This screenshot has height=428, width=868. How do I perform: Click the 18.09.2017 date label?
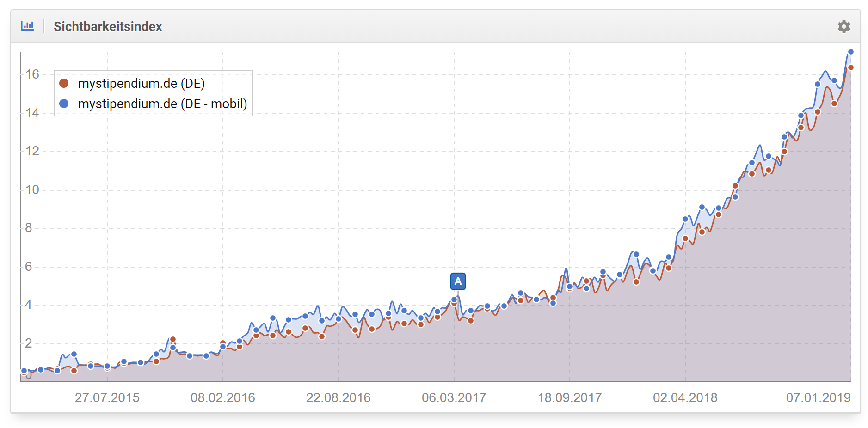[569, 397]
